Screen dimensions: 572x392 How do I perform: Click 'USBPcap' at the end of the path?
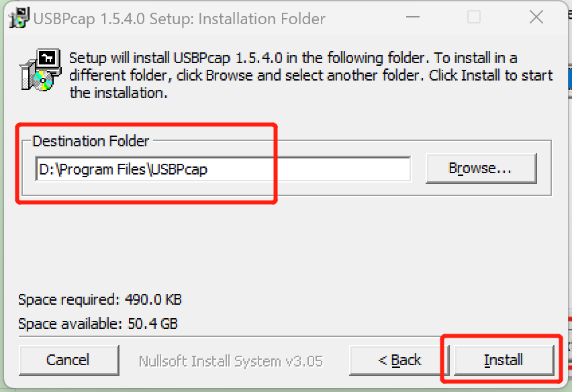[179, 169]
